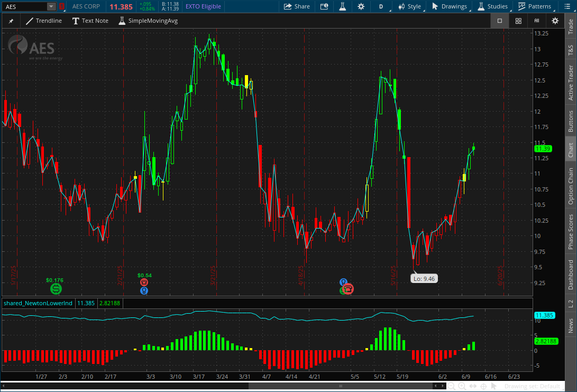Image resolution: width=577 pixels, height=392 pixels.
Task: Open the T&S side tab
Action: [x=571, y=50]
